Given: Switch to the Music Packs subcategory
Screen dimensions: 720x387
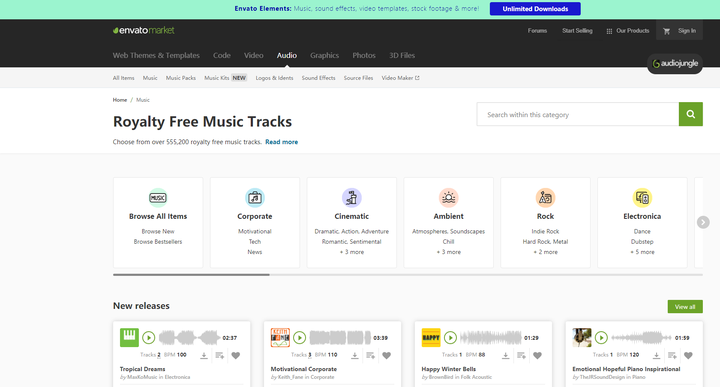Looking at the screenshot, I should (x=181, y=78).
